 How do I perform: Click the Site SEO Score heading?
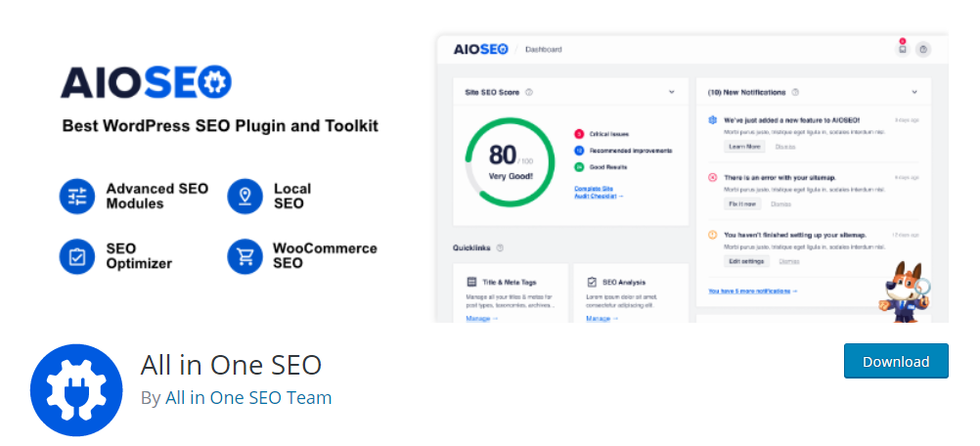pyautogui.click(x=492, y=93)
